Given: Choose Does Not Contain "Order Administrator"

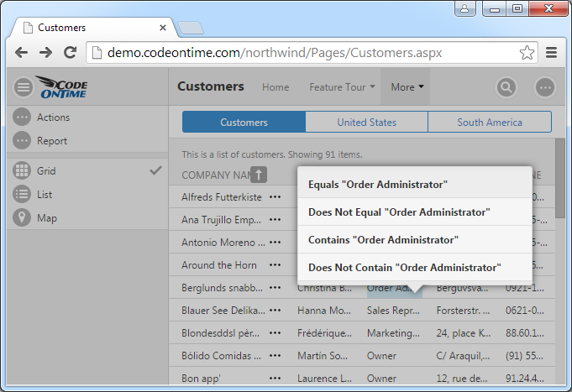Looking at the screenshot, I should point(415,267).
